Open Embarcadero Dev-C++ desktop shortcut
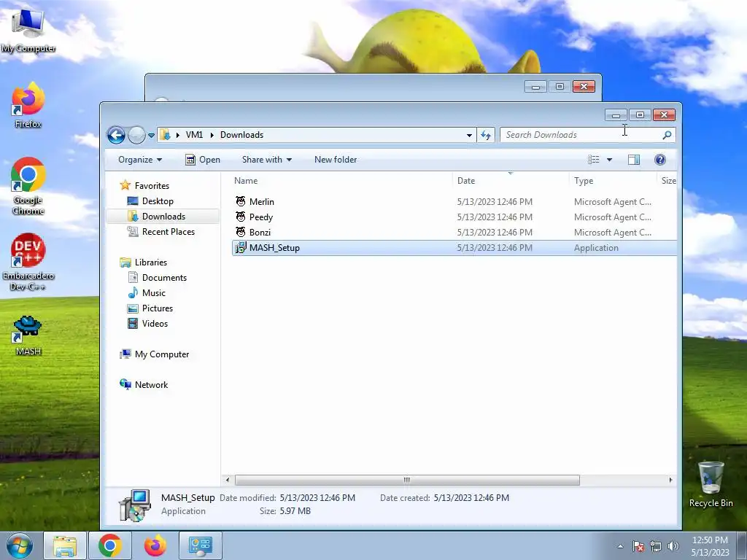 click(28, 262)
